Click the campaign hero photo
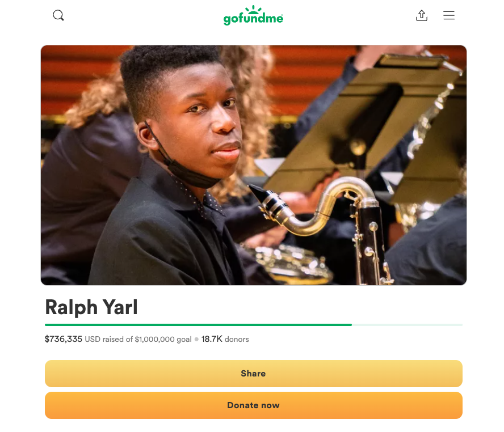The width and height of the screenshot is (504, 432). pyautogui.click(x=254, y=165)
